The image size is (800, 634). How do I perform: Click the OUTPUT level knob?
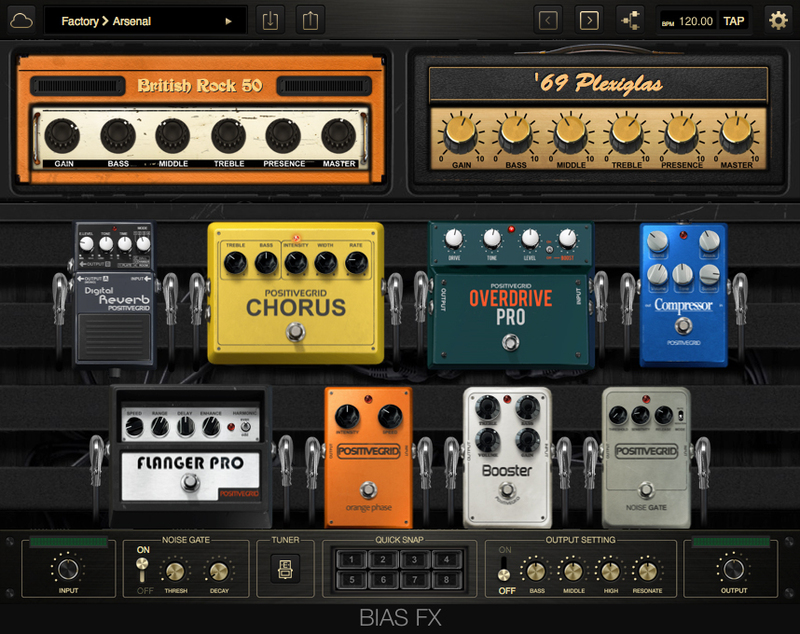(733, 569)
